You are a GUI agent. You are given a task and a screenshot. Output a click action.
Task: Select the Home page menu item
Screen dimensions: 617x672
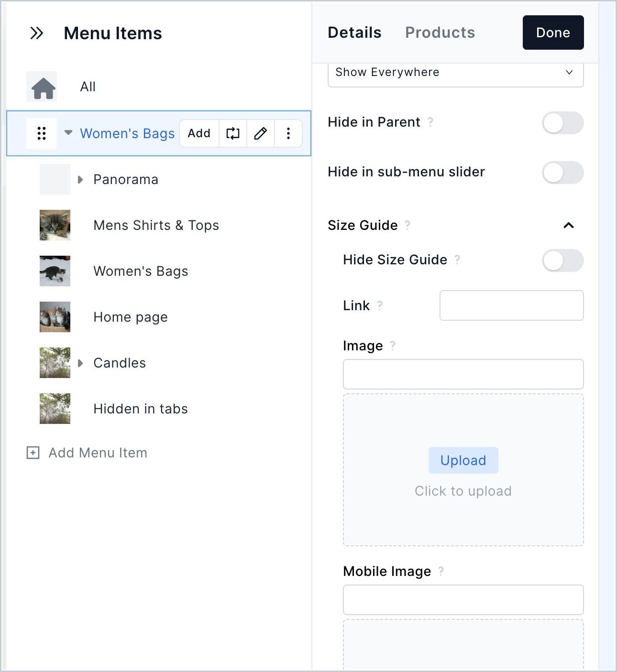click(131, 317)
